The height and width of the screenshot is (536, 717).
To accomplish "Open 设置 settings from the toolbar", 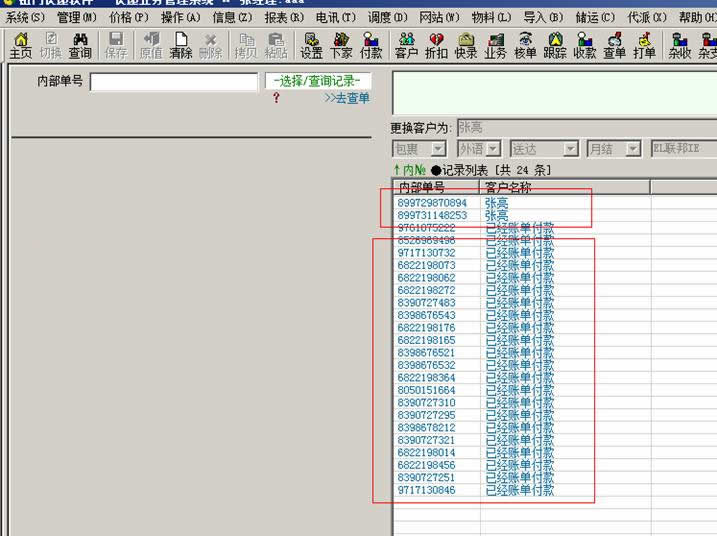I will (x=311, y=45).
